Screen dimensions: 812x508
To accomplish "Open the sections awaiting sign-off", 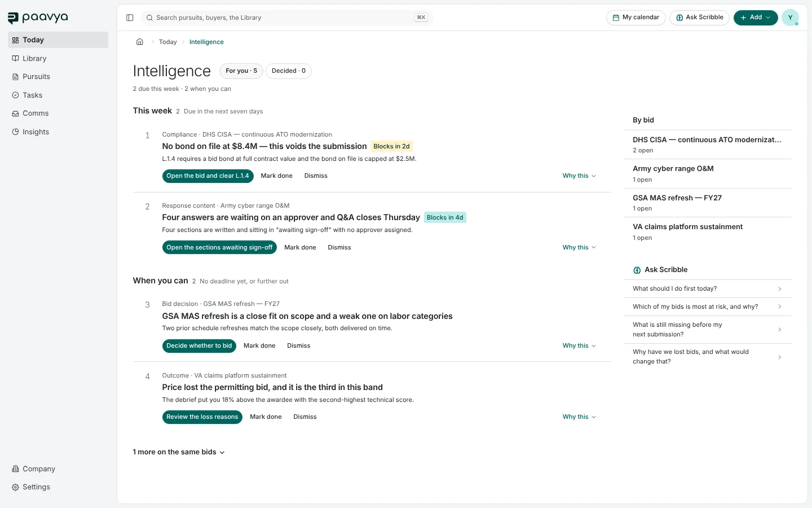I will (219, 247).
